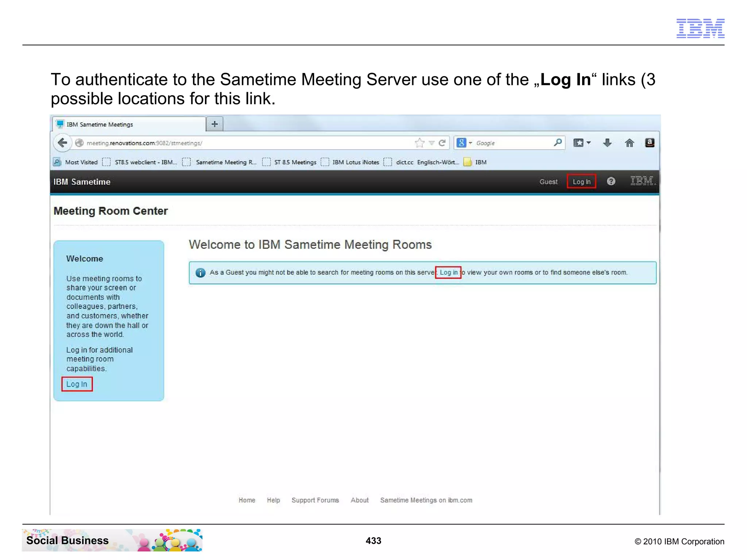Click the browser back arrow button
747x560 pixels.
(x=62, y=143)
